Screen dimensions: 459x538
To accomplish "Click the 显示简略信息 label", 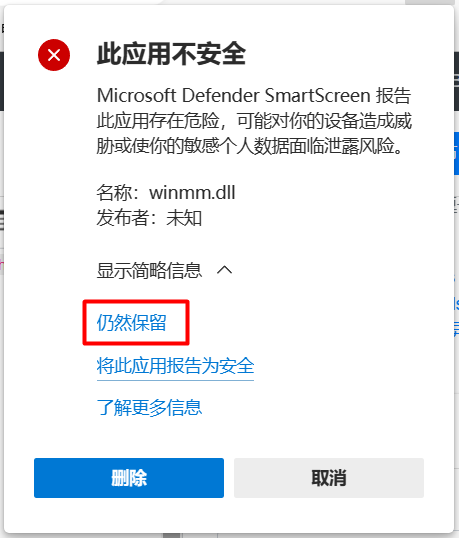I will tap(149, 270).
